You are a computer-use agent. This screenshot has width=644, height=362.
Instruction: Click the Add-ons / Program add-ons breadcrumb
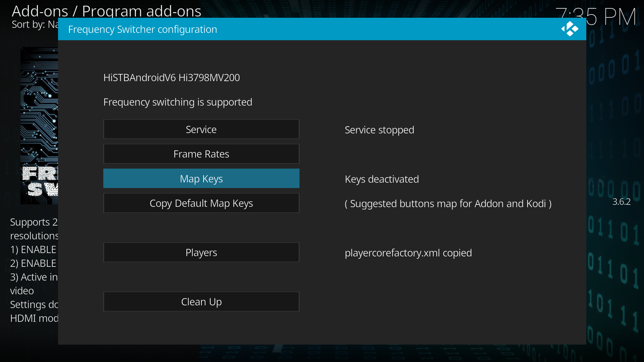[106, 11]
